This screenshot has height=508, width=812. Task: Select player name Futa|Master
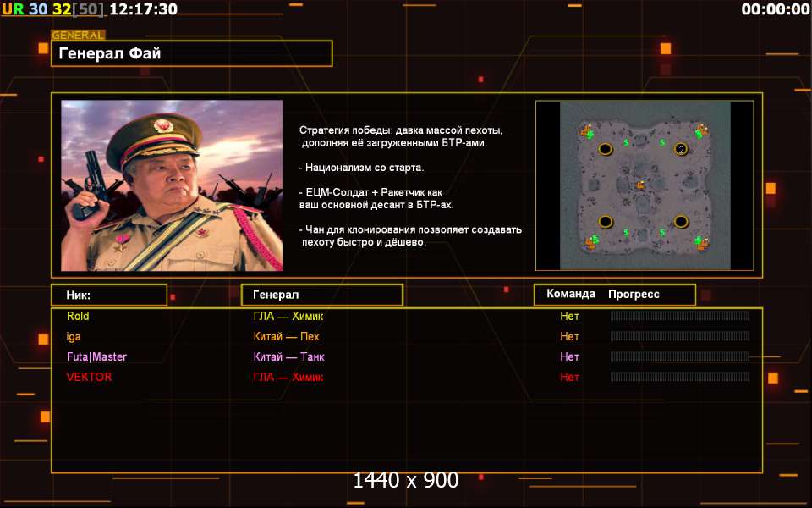[x=96, y=356]
